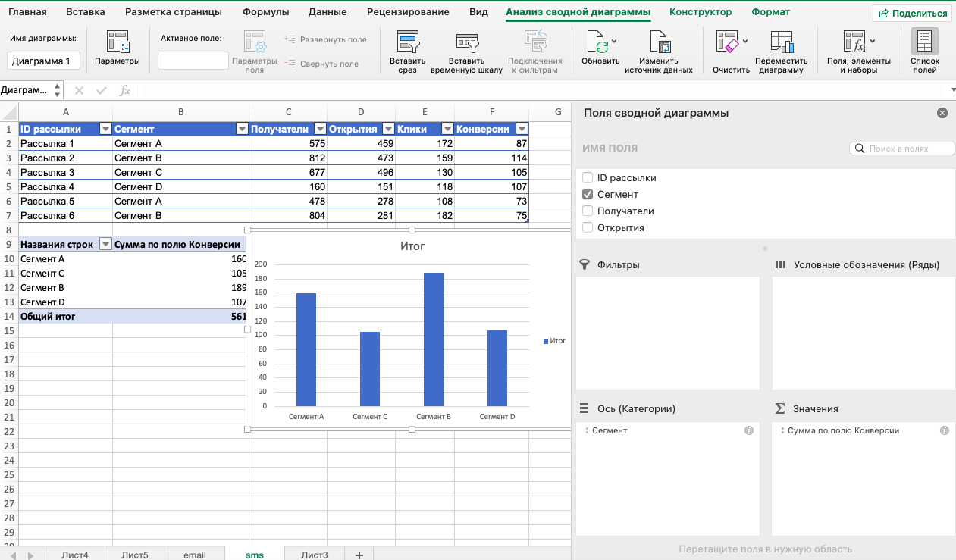Viewport: 956px width, 560px height.
Task: Toggle the Список полей field list
Action: (924, 52)
